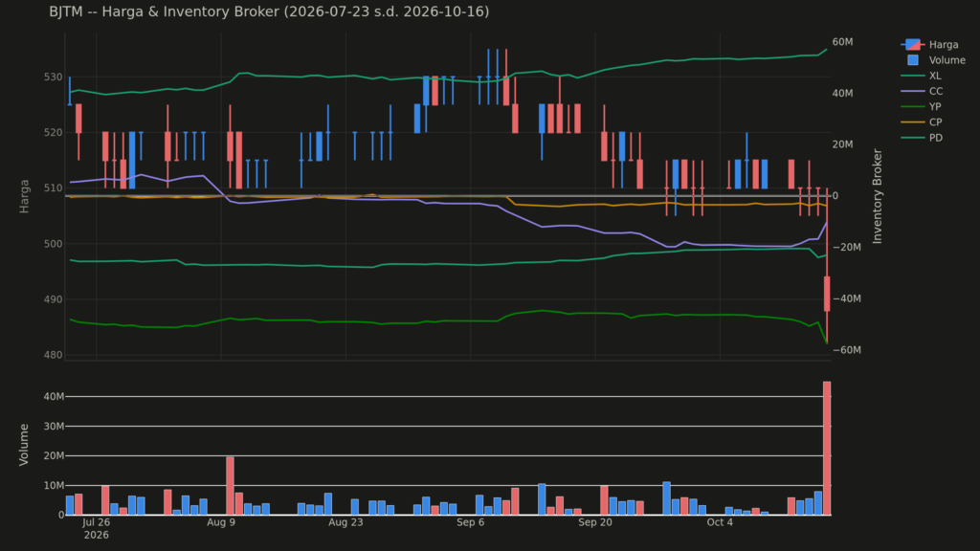Click the 30M volume axis label
Image resolution: width=980 pixels, height=551 pixels.
tap(54, 426)
